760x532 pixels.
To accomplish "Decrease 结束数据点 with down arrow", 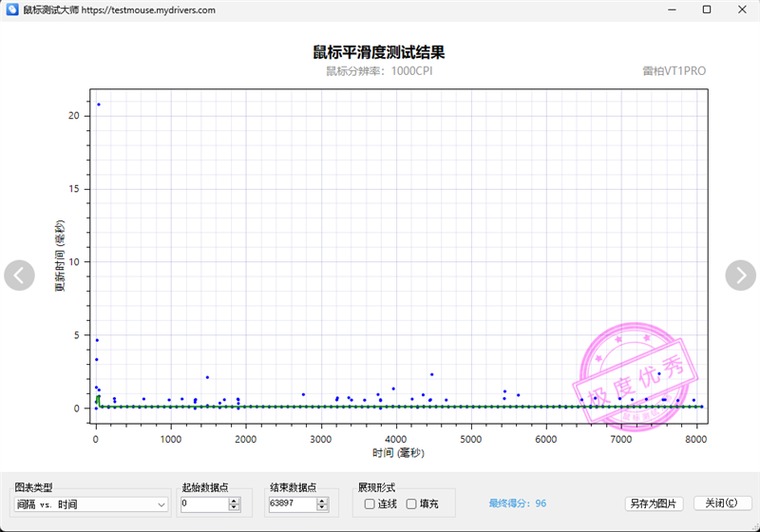I will (322, 507).
